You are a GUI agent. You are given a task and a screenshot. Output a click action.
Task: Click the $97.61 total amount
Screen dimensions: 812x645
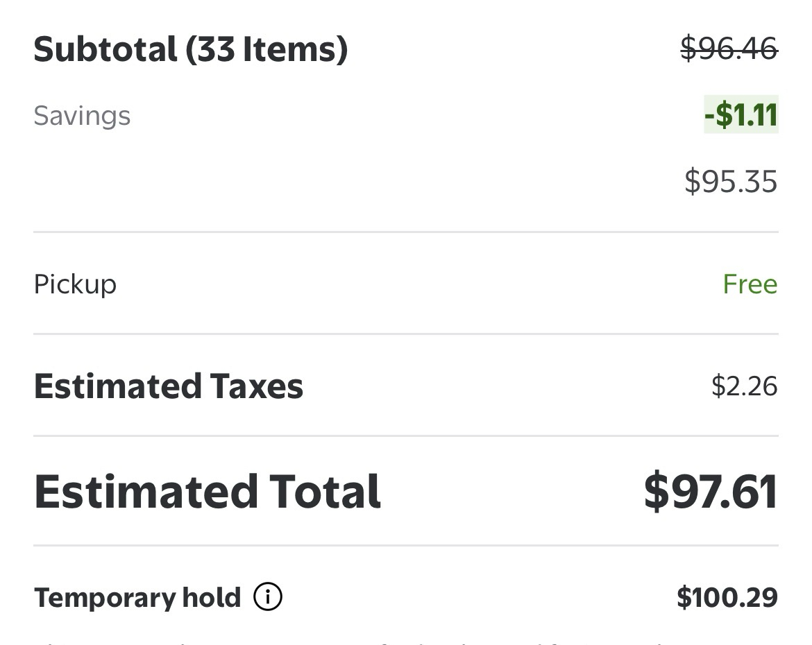pos(711,492)
